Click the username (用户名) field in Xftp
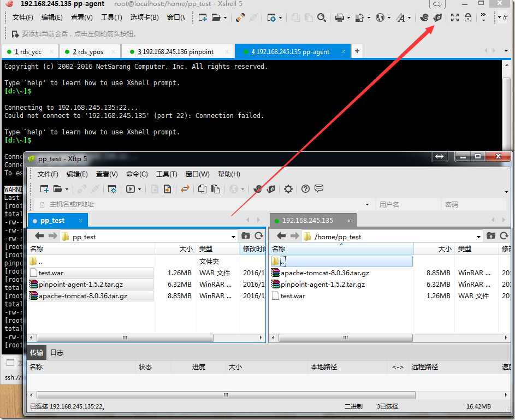This screenshot has height=420, width=515. [407, 204]
